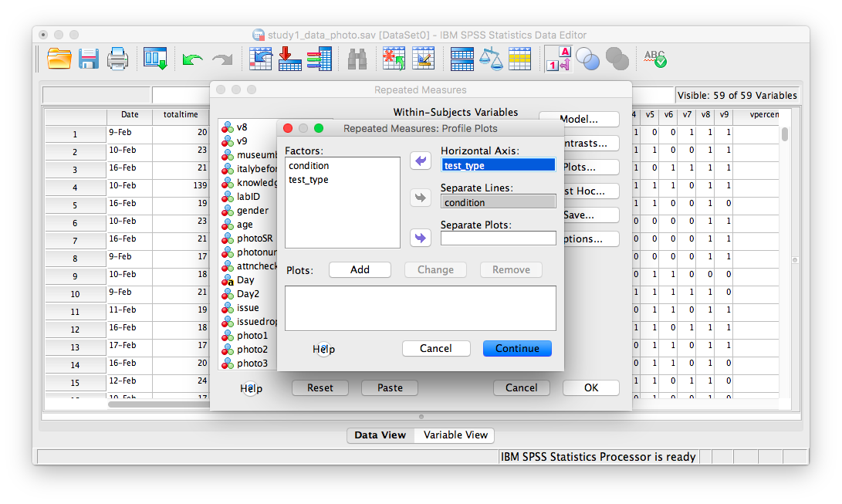This screenshot has height=504, width=842.
Task: Click the Date column header
Action: [130, 115]
